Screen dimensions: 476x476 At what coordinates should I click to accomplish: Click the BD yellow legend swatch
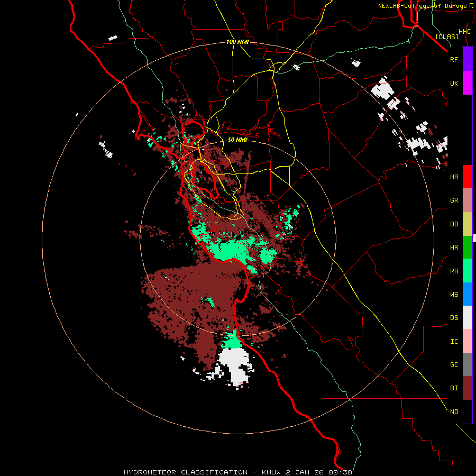[x=467, y=224]
